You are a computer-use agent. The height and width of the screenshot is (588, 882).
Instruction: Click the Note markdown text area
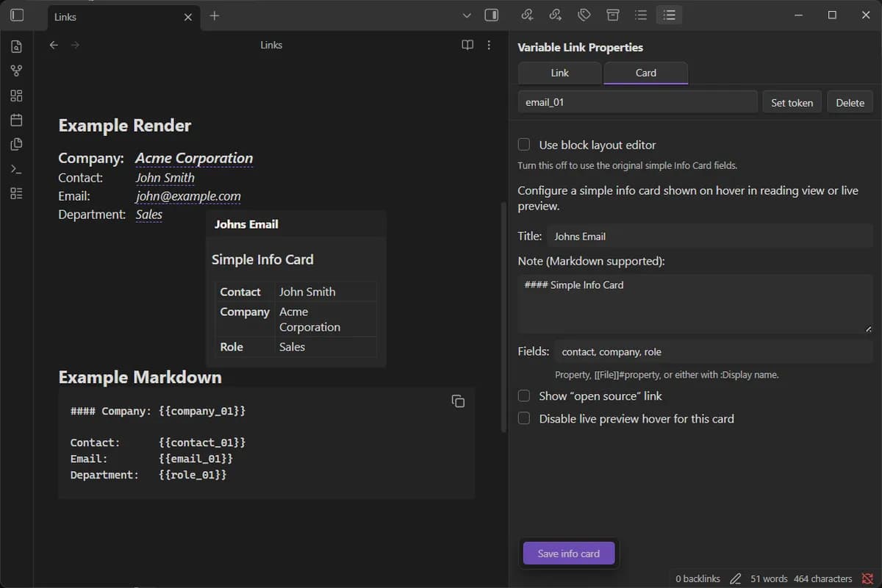(x=695, y=304)
